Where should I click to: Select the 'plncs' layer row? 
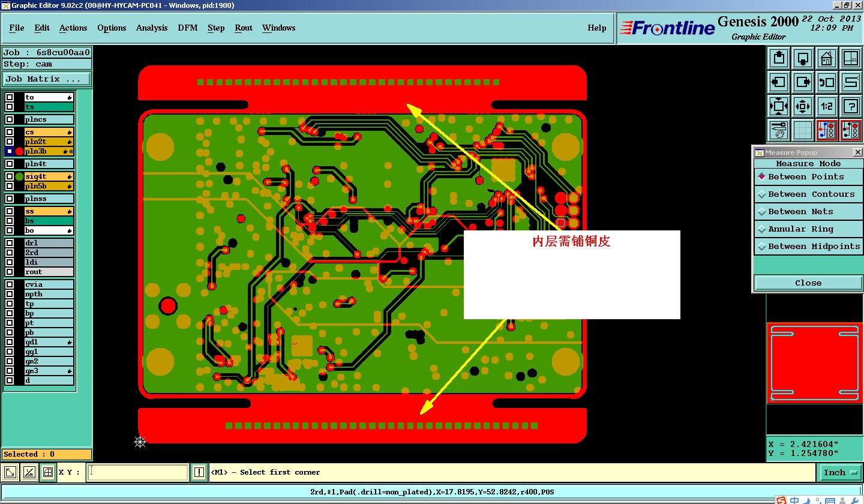pyautogui.click(x=49, y=119)
